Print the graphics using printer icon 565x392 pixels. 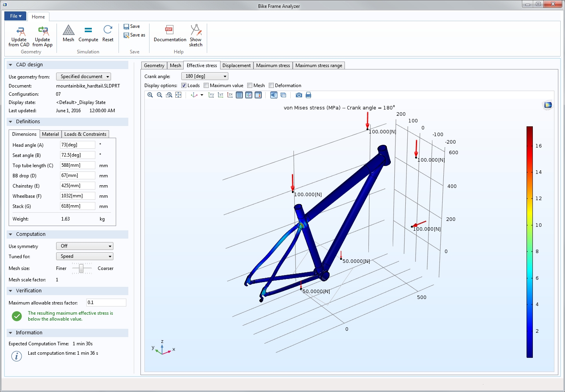coord(308,95)
